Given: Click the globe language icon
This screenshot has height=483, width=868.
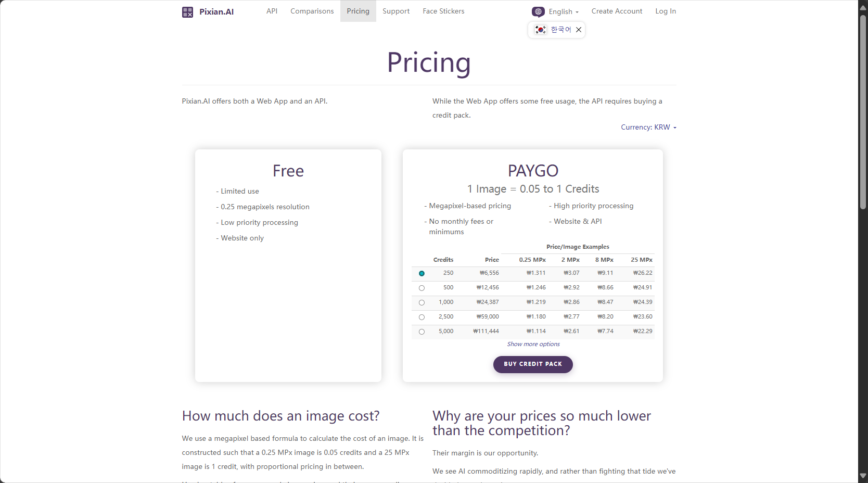Looking at the screenshot, I should (x=538, y=11).
